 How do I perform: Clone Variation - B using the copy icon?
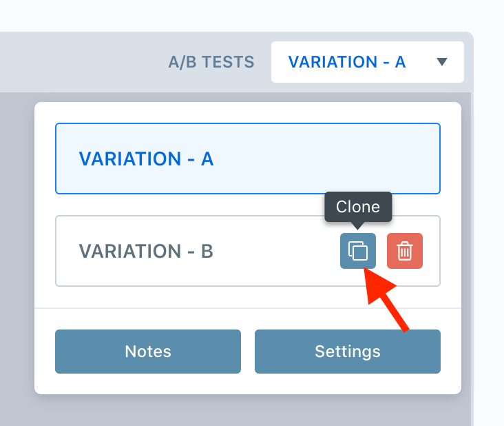coord(358,251)
